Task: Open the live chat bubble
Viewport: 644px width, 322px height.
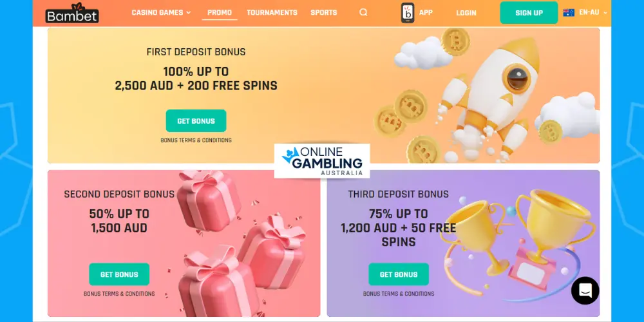Action: (x=585, y=290)
